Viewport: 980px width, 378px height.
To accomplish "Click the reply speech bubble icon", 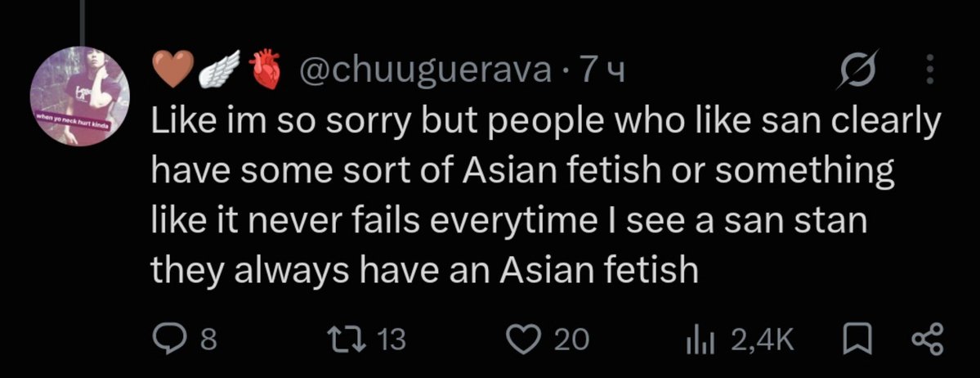I will coord(169,340).
